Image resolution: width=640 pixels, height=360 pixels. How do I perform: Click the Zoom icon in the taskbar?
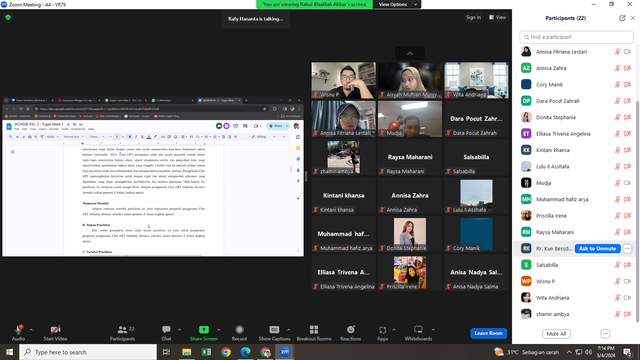(x=284, y=352)
